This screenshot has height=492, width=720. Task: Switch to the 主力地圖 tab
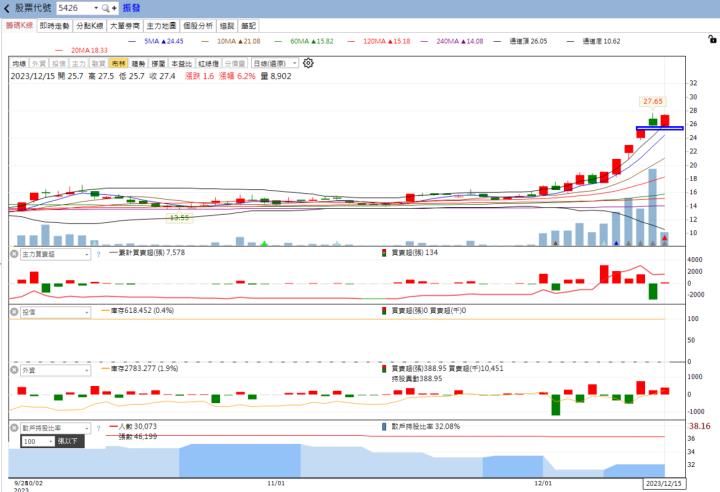tap(161, 26)
